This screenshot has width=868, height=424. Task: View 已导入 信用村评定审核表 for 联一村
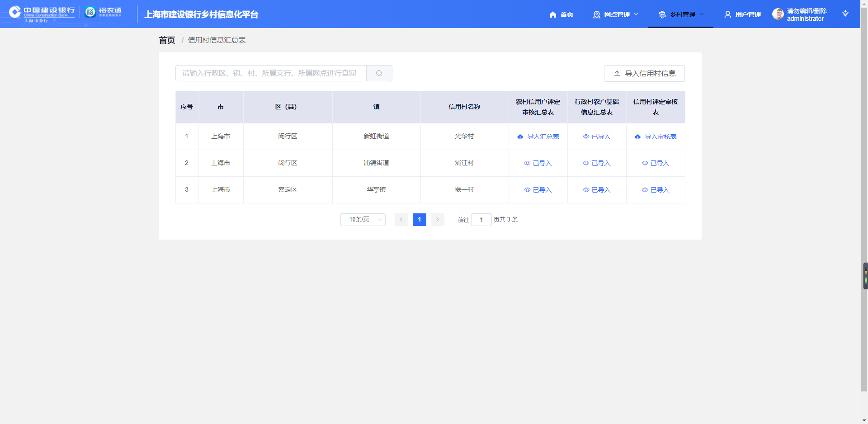[x=656, y=190]
